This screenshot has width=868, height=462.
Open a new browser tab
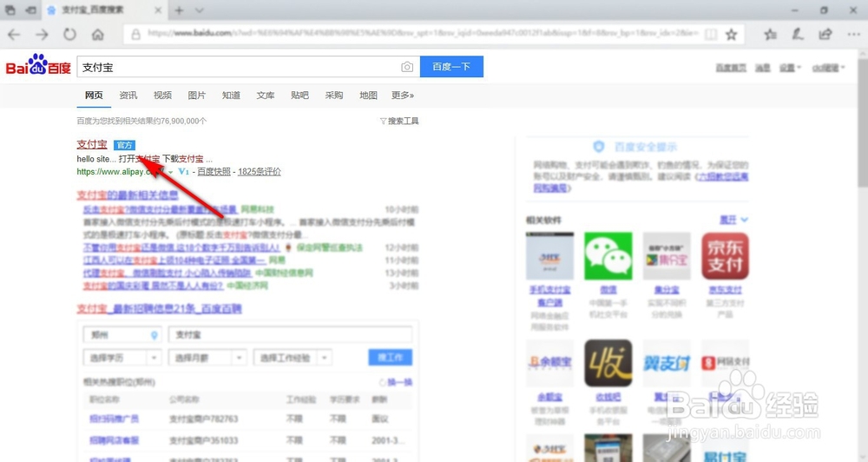[179, 10]
